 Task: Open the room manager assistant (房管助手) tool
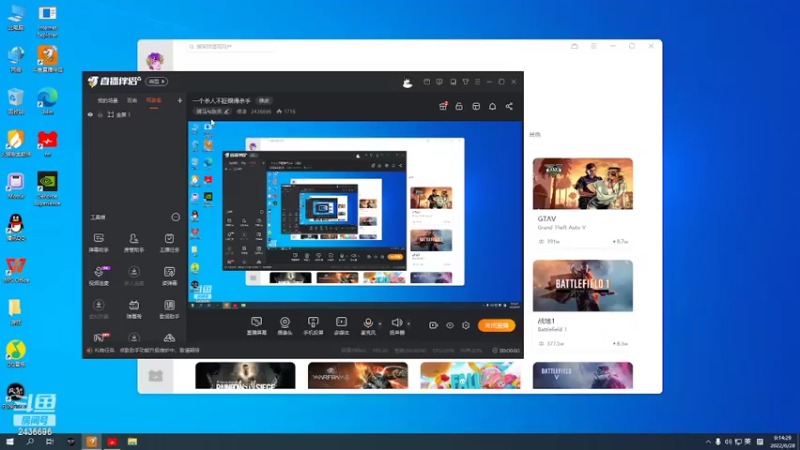point(134,242)
